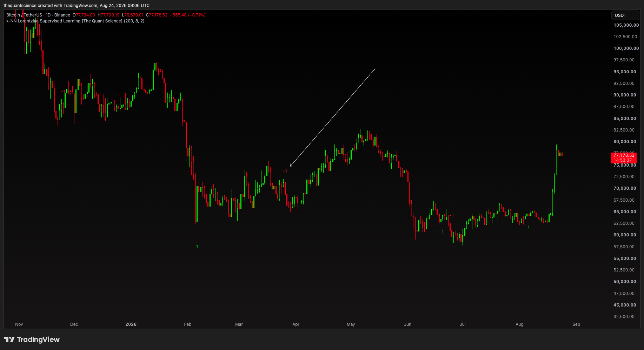Click the close value C77,178.52 in header
This screenshot has width=644, height=350.
[x=157, y=15]
